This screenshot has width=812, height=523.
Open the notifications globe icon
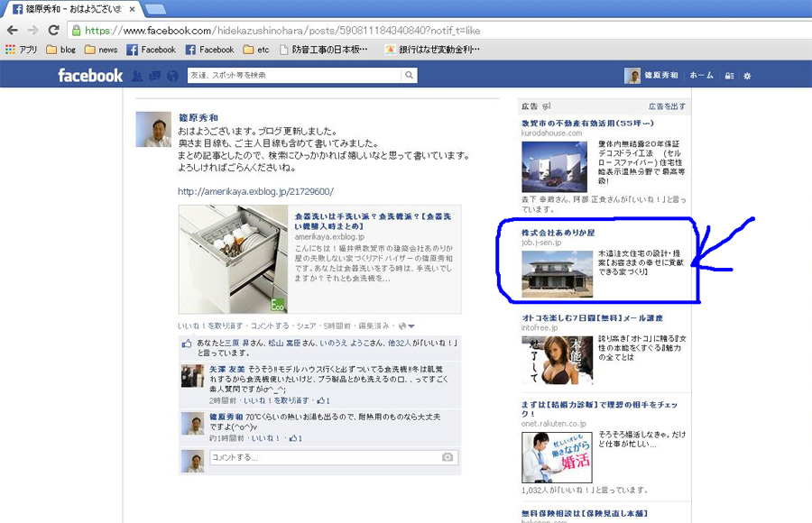(x=172, y=76)
